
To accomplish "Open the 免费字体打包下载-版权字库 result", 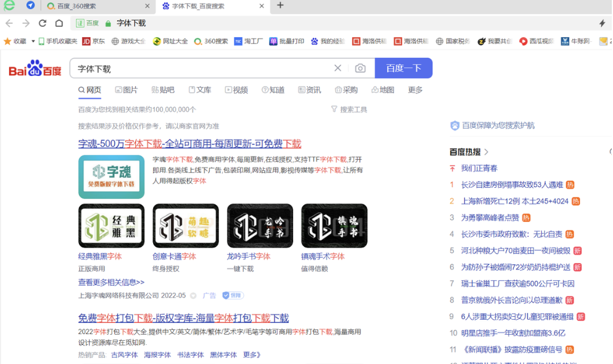I will 184,319.
